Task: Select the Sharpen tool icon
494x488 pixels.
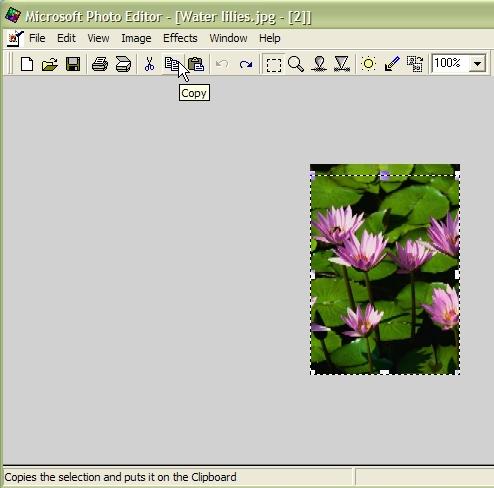Action: tap(342, 64)
